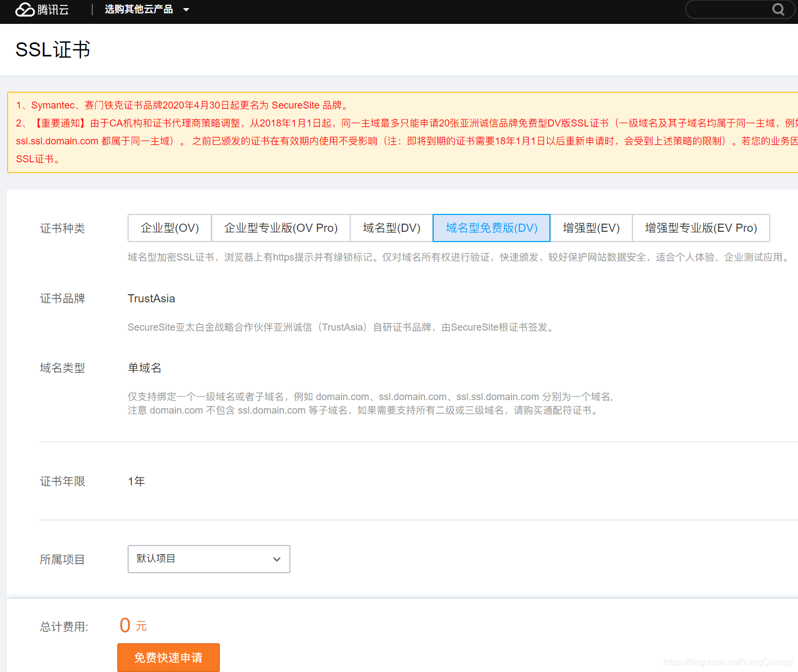Click the chevron in the 所属项目 combo box
798x672 pixels.
coord(277,559)
